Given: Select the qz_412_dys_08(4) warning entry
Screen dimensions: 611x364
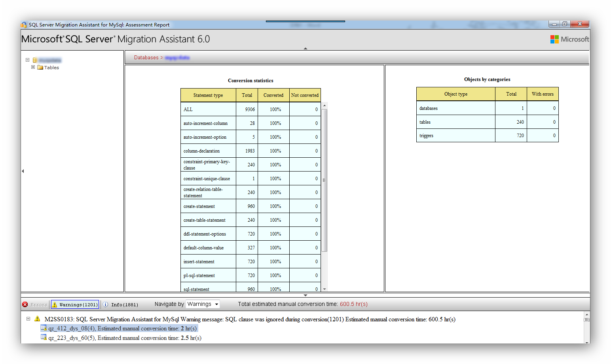Looking at the screenshot, I should (x=119, y=328).
